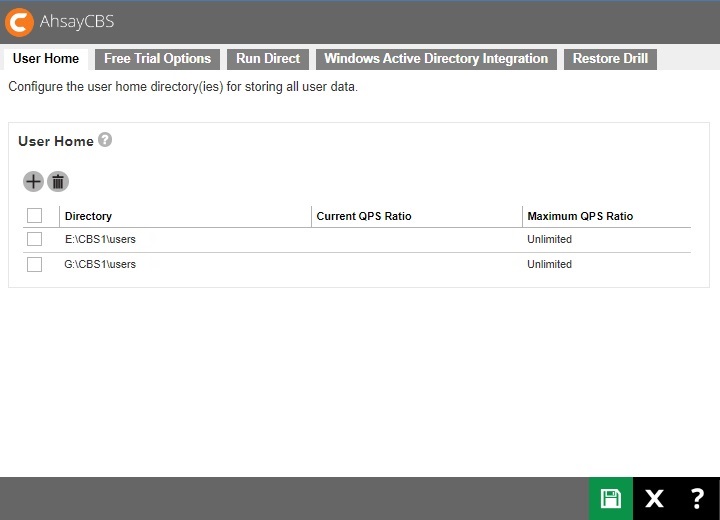
Task: Click the plus icon to add directory
Action: click(x=33, y=181)
